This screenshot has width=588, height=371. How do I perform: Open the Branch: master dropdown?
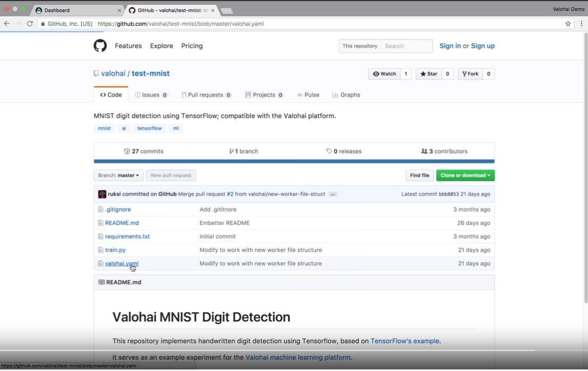[x=118, y=175]
